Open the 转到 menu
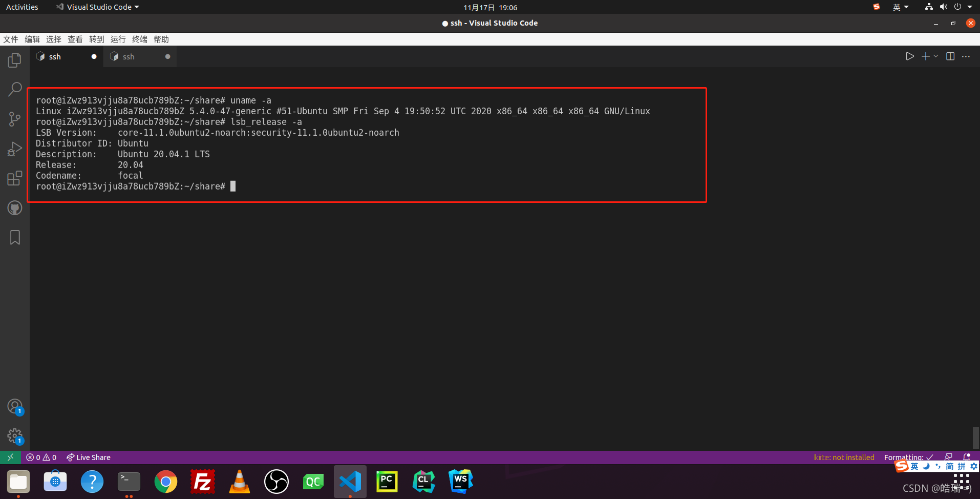The image size is (980, 499). [x=97, y=39]
